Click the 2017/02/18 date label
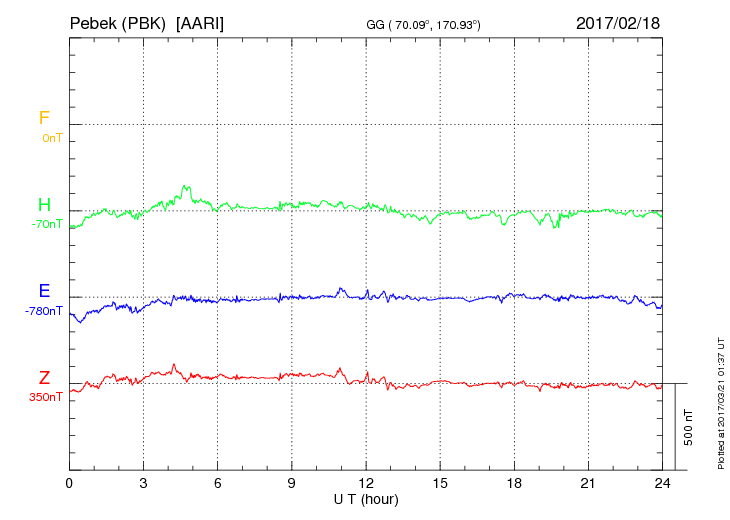This screenshot has width=730, height=520. [618, 22]
